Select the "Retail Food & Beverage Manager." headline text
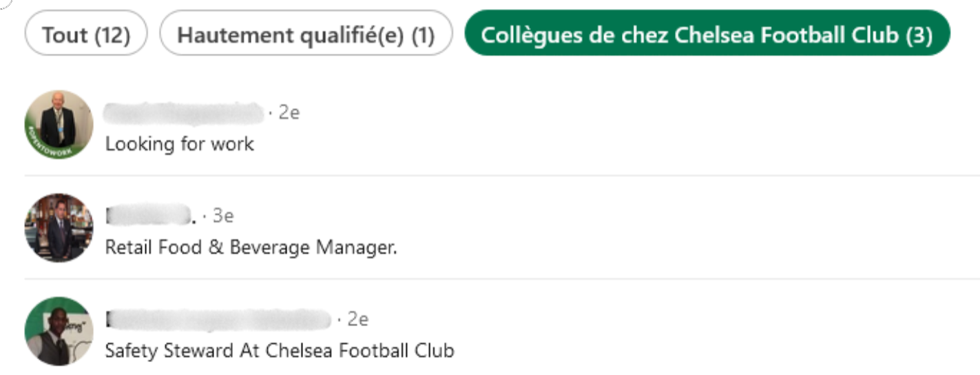 251,247
